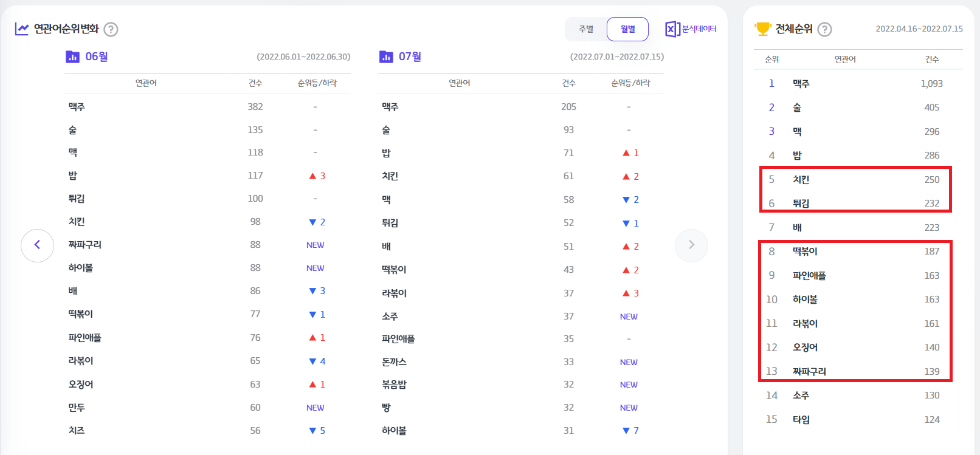
Task: Click 연관어 header in 06월 table
Action: [x=146, y=83]
